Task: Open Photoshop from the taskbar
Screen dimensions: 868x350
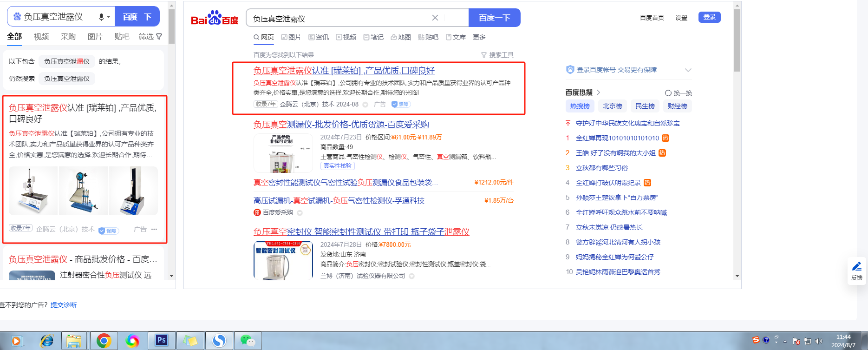Action: [x=162, y=340]
